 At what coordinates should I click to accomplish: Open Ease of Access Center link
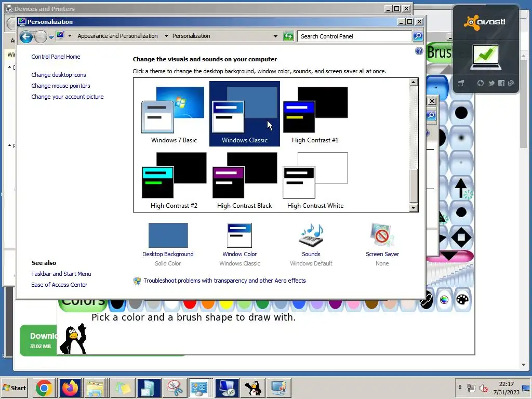point(59,285)
